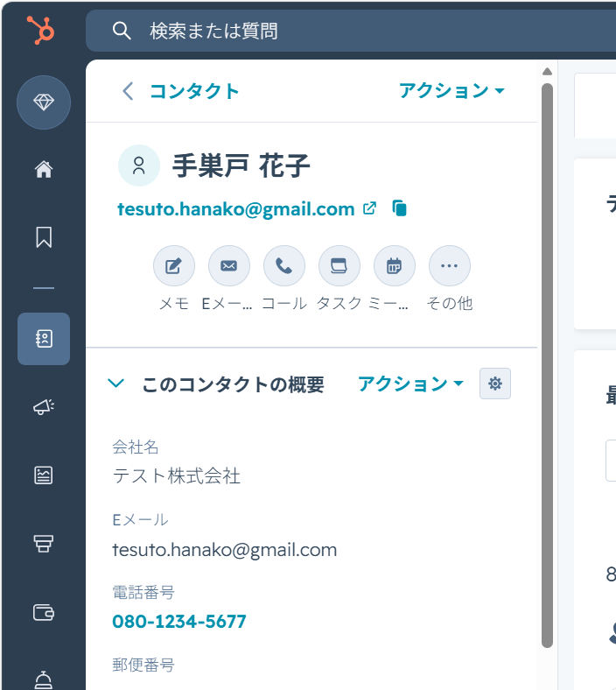Click the scrollbar up arrow
616x690 pixels.
pos(547,72)
